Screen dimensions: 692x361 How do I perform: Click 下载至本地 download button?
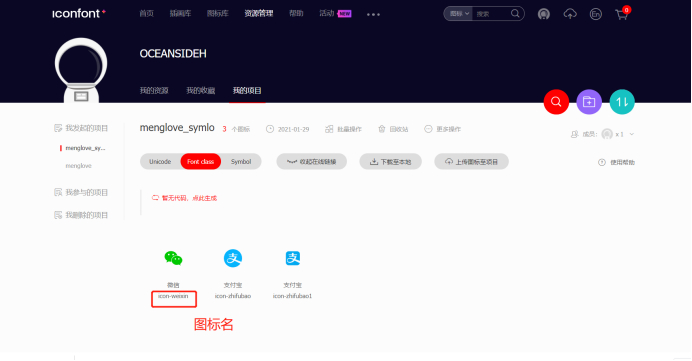click(x=391, y=162)
